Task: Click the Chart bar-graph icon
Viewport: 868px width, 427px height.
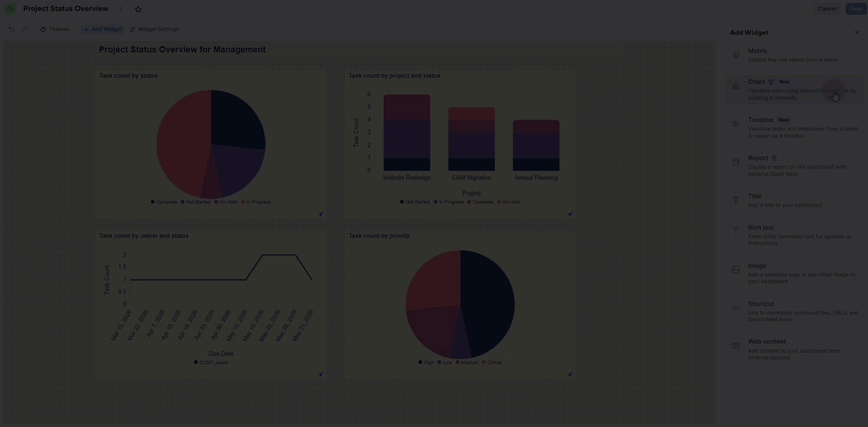Action: pos(736,86)
